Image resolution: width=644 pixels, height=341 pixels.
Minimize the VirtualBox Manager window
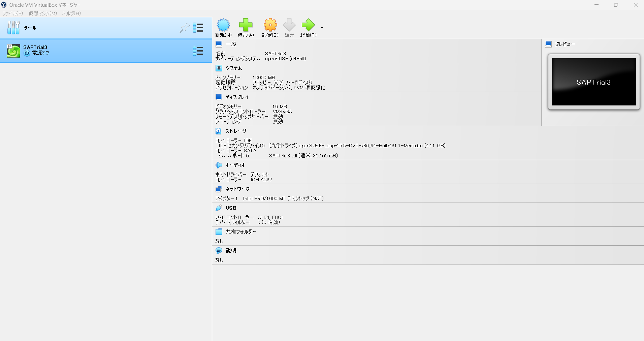pos(597,5)
